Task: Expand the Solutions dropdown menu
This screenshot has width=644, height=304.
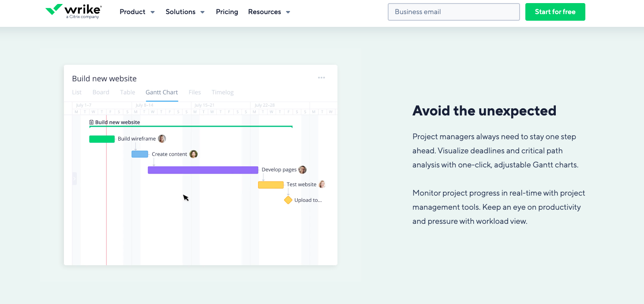Action: pyautogui.click(x=185, y=12)
